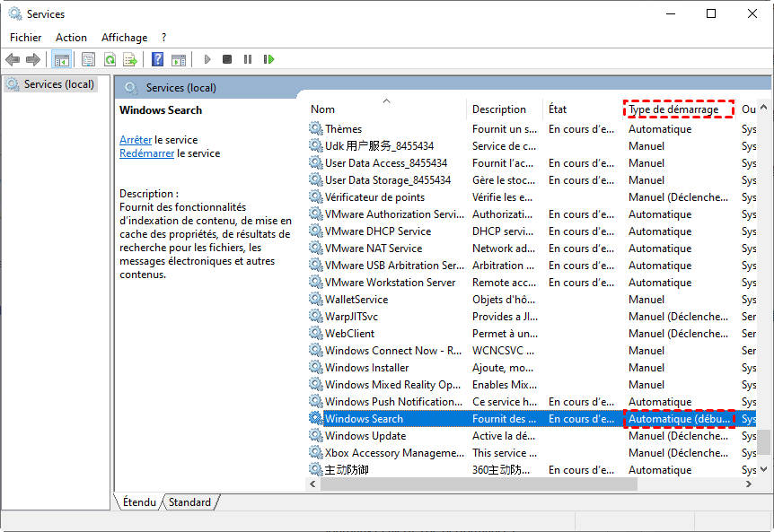774x532 pixels.
Task: Select Services (local) in the tree
Action: click(58, 84)
